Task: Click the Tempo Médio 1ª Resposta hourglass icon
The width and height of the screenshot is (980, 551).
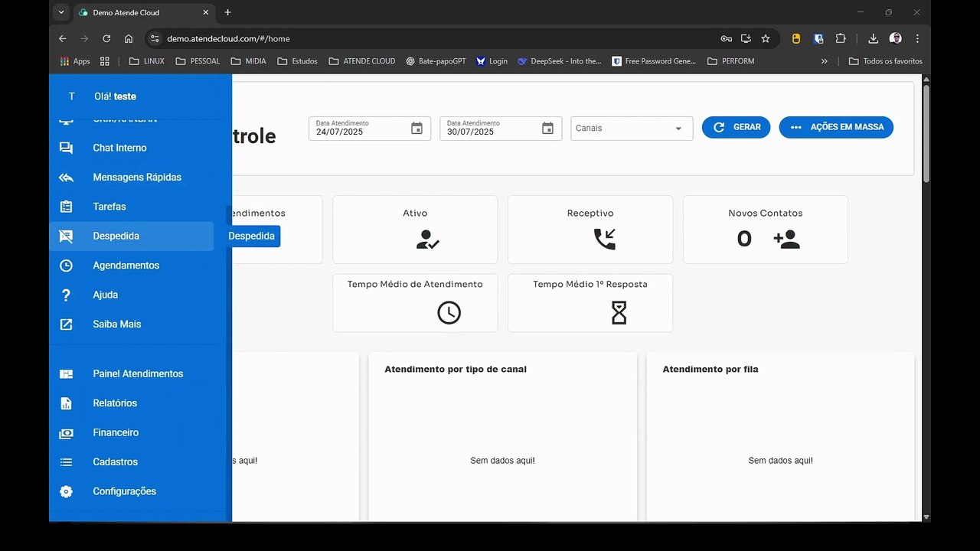Action: (619, 312)
